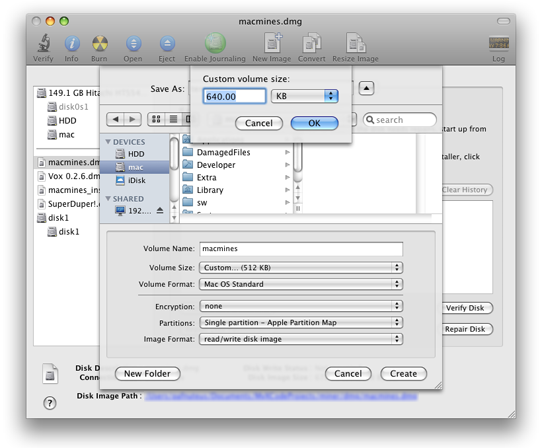This screenshot has width=540, height=448.
Task: Click the Burn toolbar icon
Action: tap(100, 44)
